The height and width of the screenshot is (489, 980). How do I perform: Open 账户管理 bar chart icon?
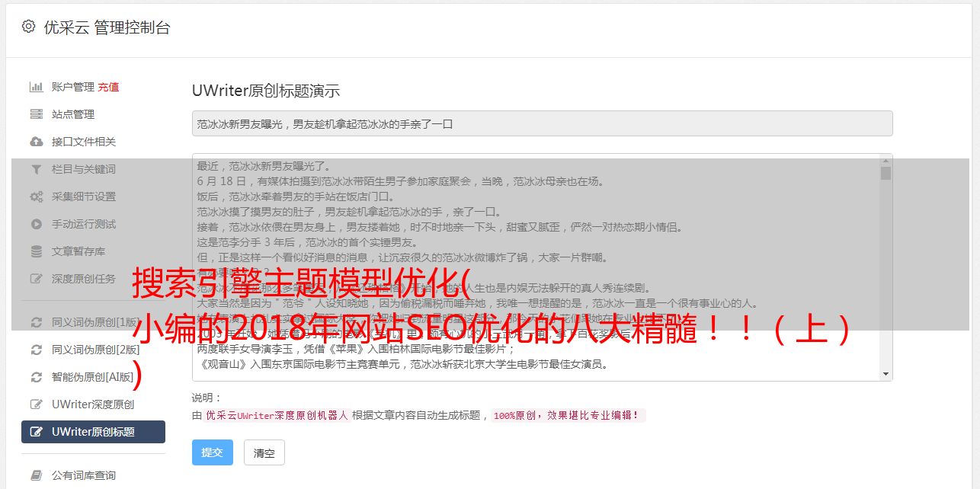click(x=36, y=87)
